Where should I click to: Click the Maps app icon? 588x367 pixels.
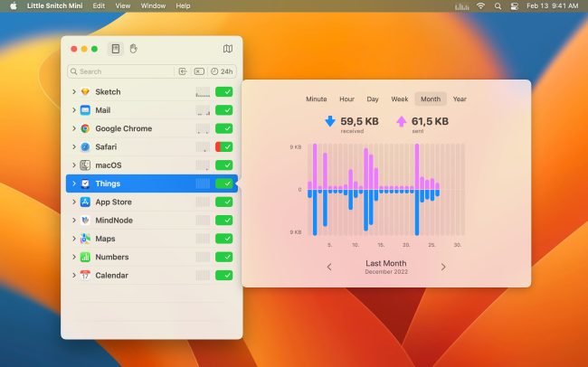tap(85, 239)
